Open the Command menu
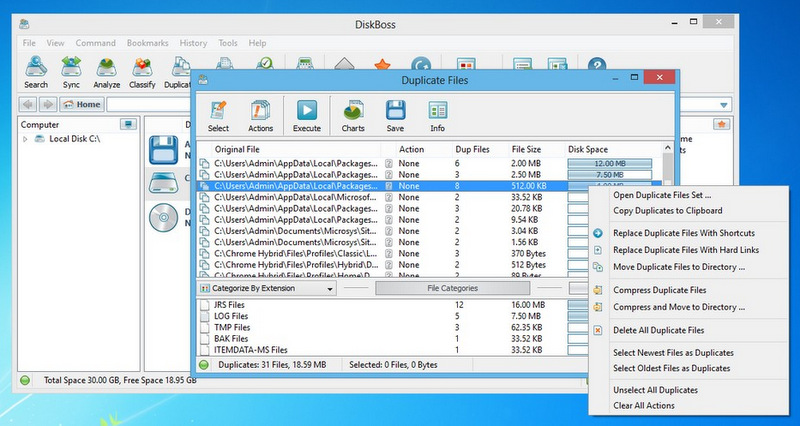 tap(95, 43)
